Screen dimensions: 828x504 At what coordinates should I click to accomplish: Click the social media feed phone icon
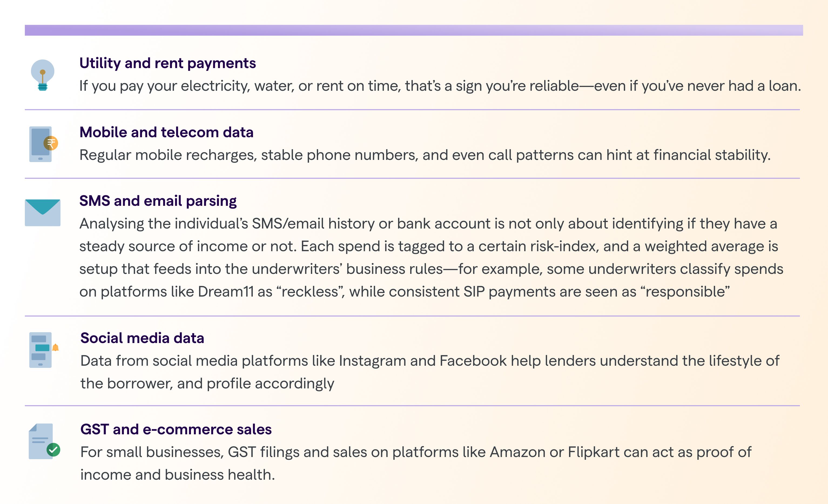[x=40, y=350]
